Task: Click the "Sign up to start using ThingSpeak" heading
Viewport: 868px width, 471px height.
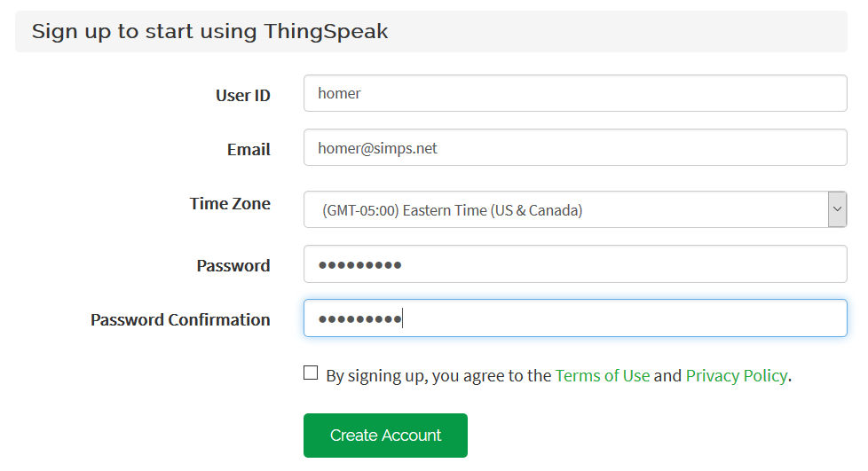Action: click(x=210, y=32)
